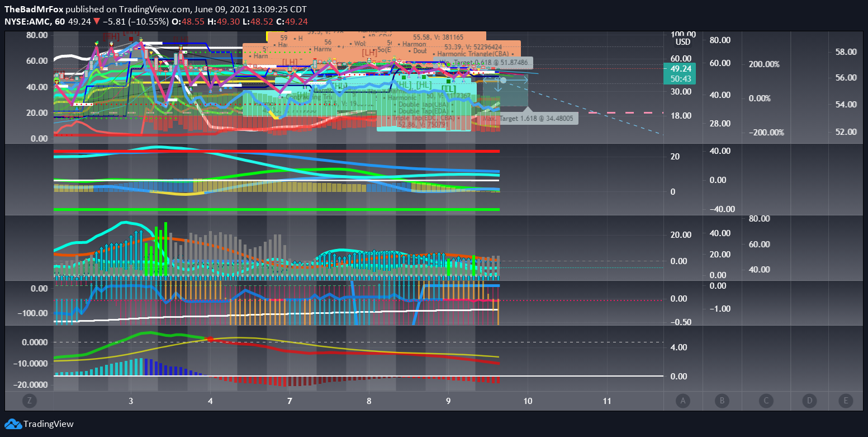Click date 3 on the time axis
This screenshot has width=868, height=437.
pos(131,401)
